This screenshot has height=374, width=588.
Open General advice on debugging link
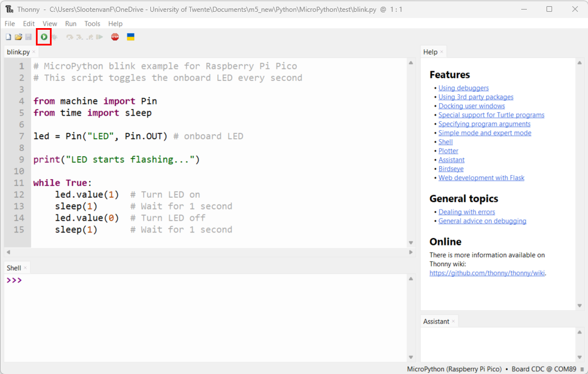click(x=483, y=221)
